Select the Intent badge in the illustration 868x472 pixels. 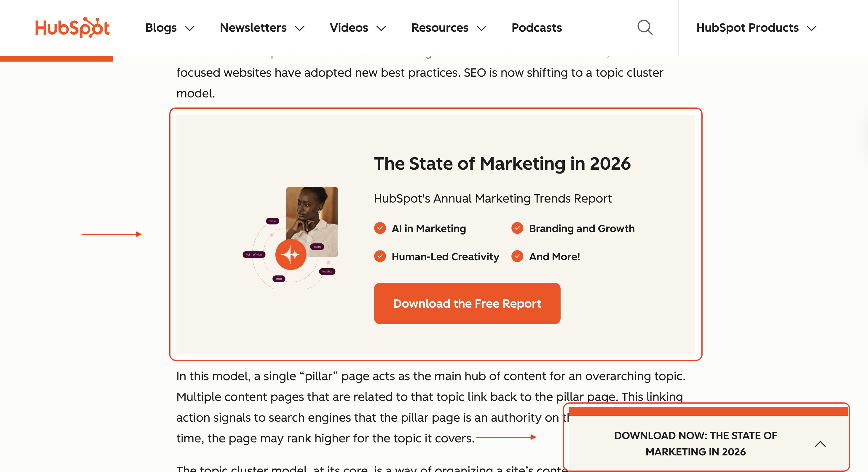click(x=317, y=246)
